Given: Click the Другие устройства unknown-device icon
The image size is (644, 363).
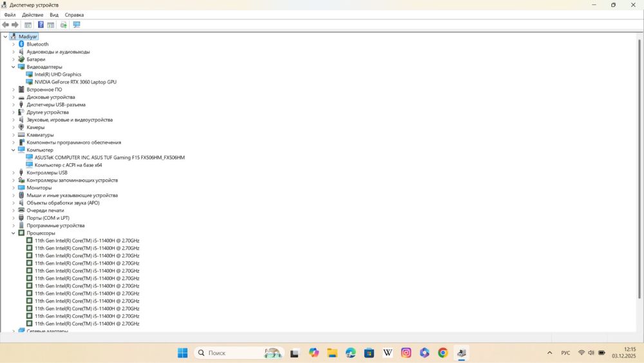Looking at the screenshot, I should (x=21, y=112).
